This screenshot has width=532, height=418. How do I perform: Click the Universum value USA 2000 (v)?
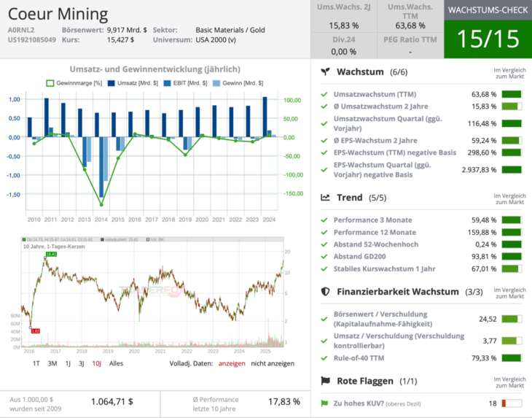(216, 39)
